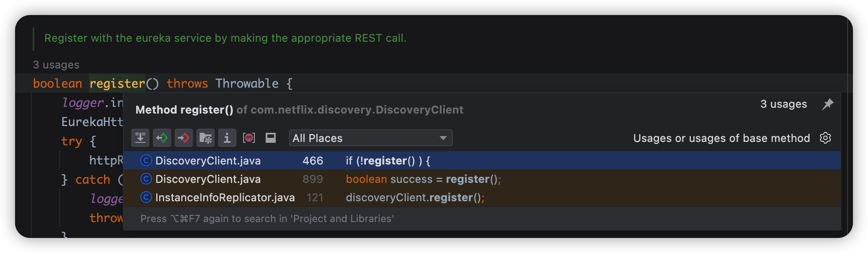
Task: Click the preview panel icon
Action: [271, 138]
